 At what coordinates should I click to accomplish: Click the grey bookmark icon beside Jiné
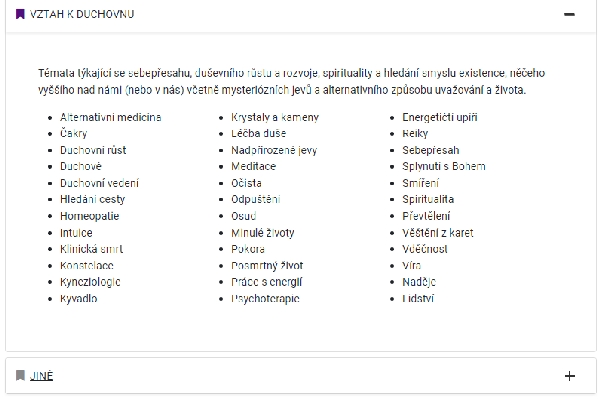pos(20,376)
